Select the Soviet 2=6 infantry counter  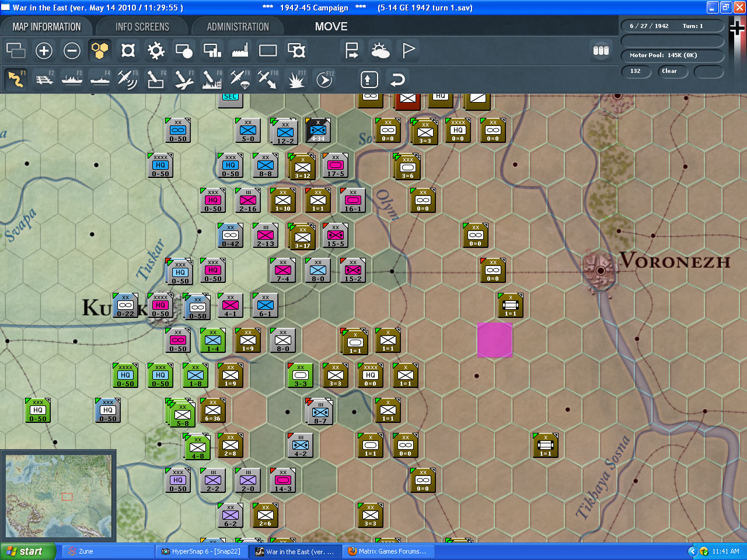(x=266, y=516)
